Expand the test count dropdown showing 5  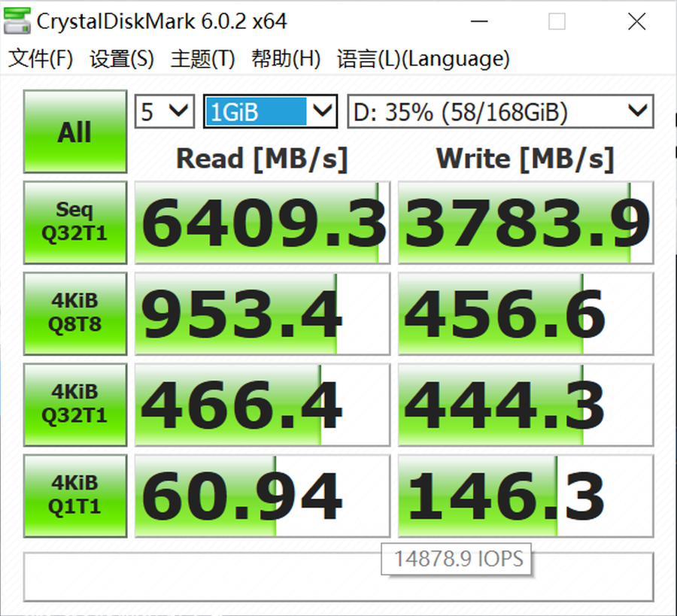click(x=165, y=111)
